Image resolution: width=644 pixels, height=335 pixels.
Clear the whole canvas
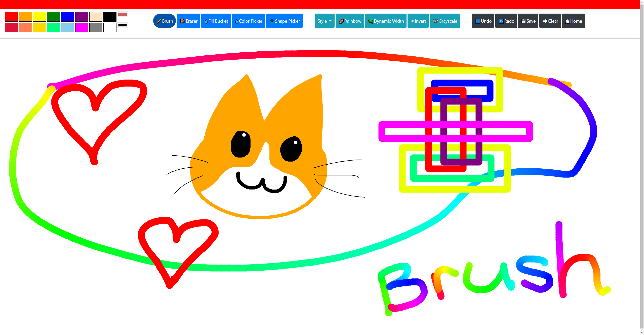coord(550,21)
